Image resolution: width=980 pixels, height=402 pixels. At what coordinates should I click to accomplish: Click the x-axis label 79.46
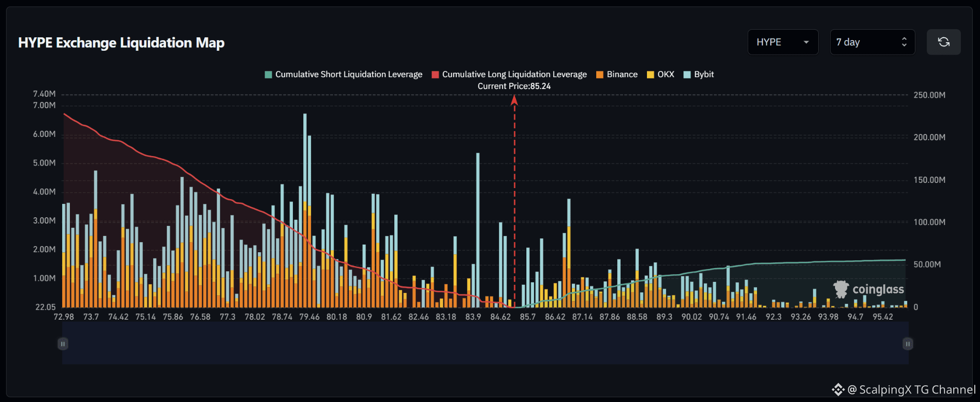[x=310, y=317]
